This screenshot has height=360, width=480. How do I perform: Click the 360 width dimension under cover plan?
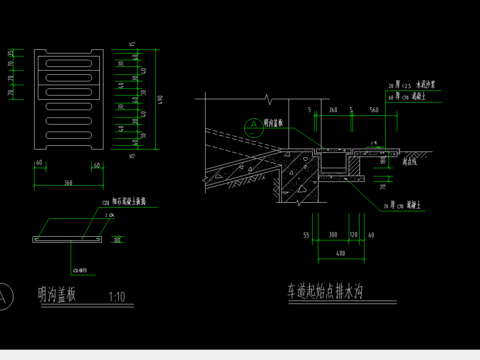click(x=68, y=183)
